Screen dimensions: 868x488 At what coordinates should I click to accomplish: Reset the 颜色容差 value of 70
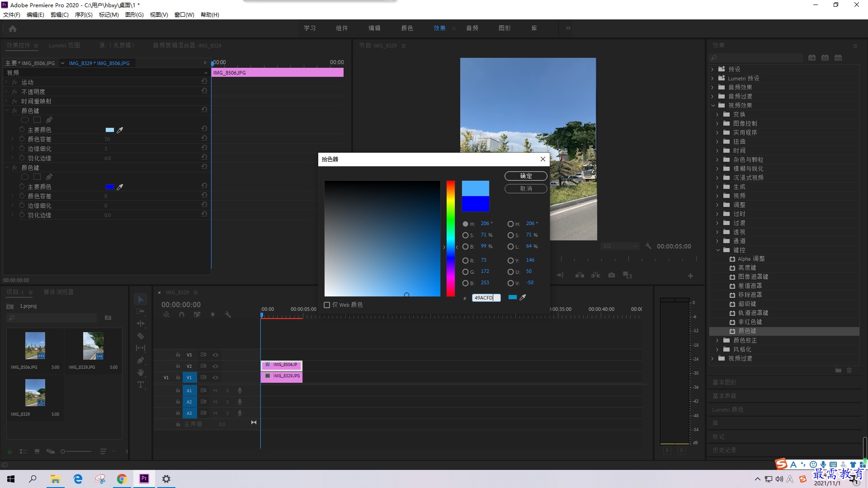204,138
